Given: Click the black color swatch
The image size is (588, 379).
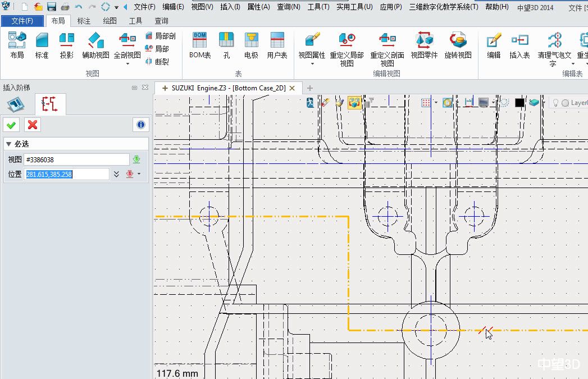Looking at the screenshot, I should 519,103.
